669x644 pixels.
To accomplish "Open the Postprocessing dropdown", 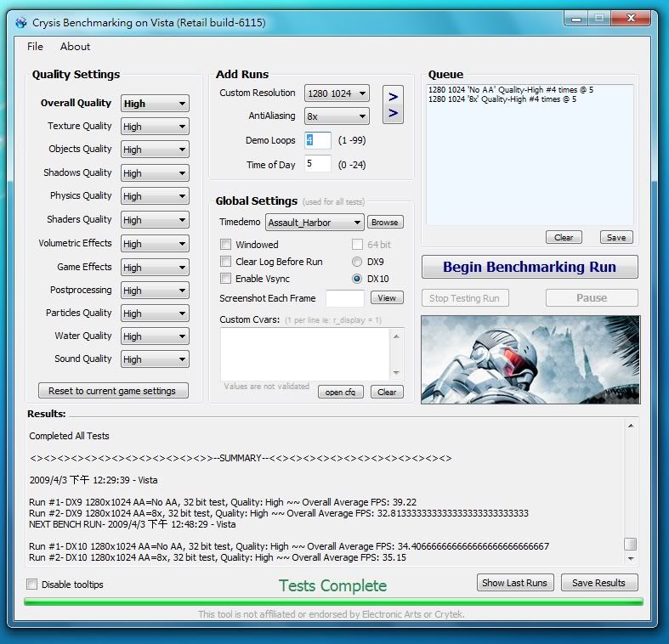I will pyautogui.click(x=155, y=291).
